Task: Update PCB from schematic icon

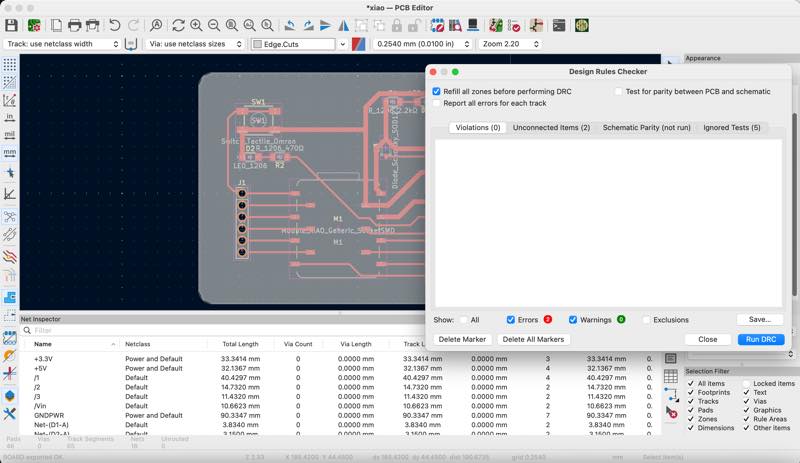Action: 495,25
